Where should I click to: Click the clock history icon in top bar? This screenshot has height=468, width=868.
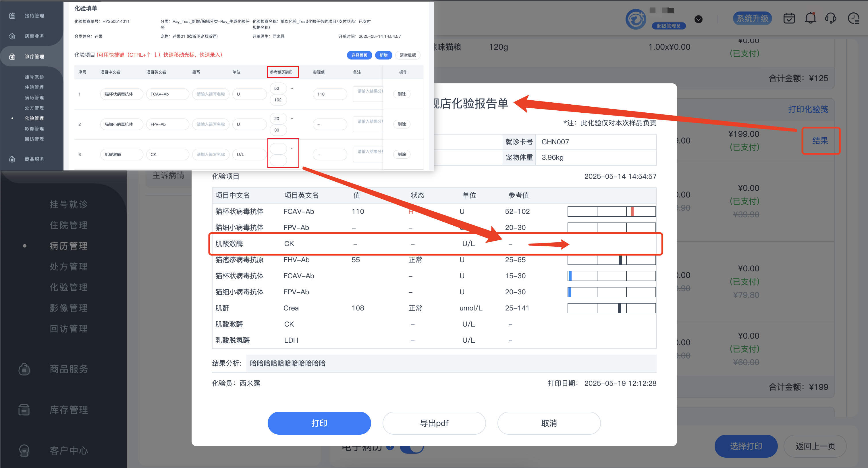854,18
